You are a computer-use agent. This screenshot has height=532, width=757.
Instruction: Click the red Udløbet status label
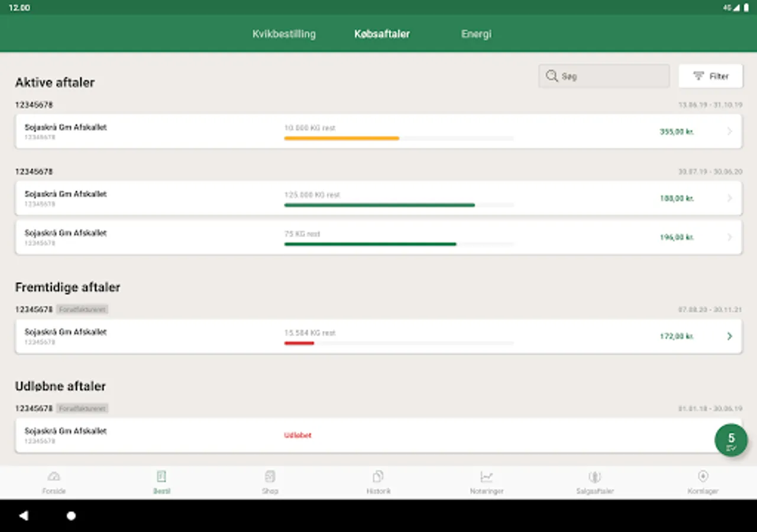click(x=297, y=436)
